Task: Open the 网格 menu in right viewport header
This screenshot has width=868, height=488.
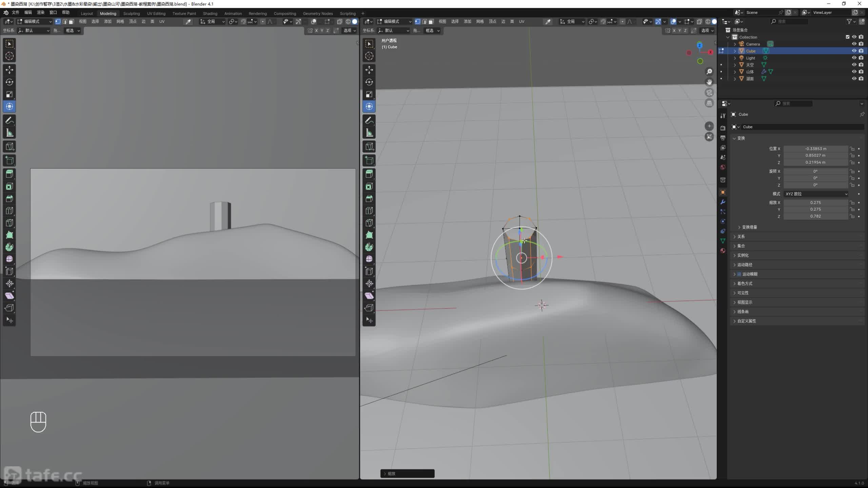Action: click(x=479, y=21)
